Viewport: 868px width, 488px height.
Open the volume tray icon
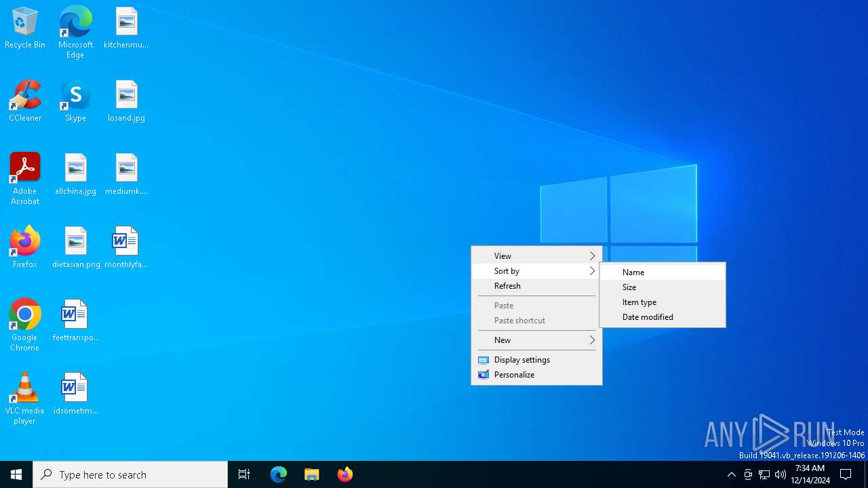pyautogui.click(x=781, y=474)
